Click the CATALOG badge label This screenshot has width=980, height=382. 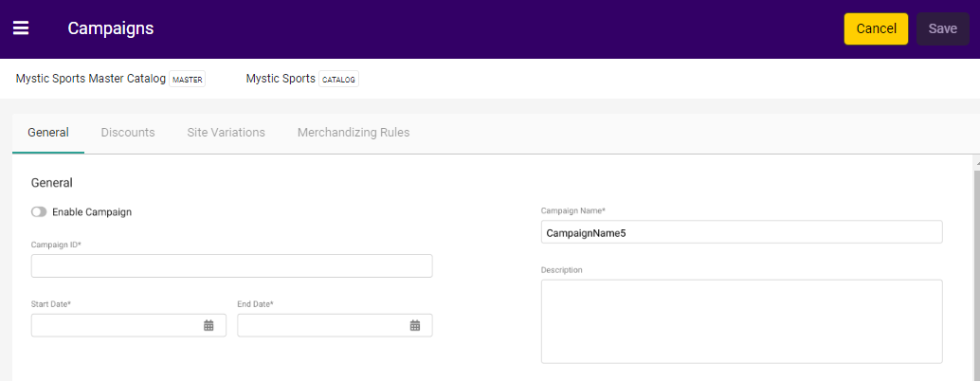tap(338, 80)
